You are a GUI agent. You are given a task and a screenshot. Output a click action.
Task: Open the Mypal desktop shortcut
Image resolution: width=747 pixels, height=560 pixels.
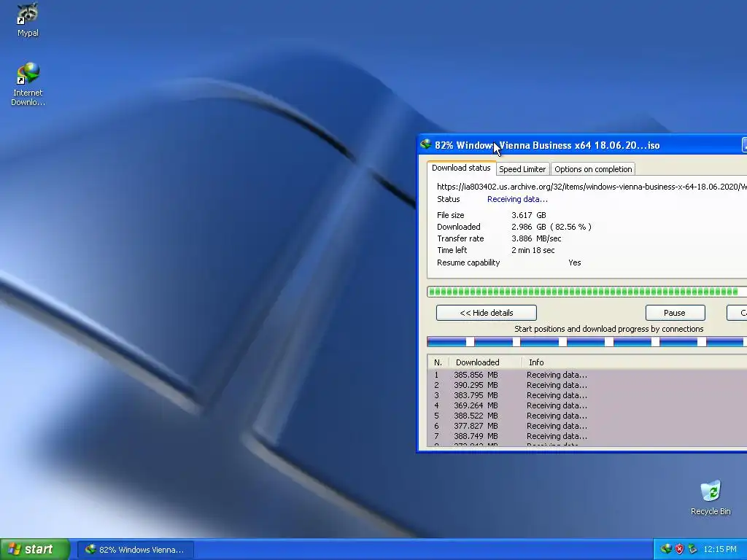28,19
